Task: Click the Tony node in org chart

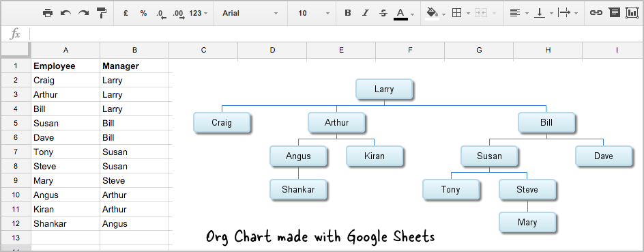Action: click(451, 190)
